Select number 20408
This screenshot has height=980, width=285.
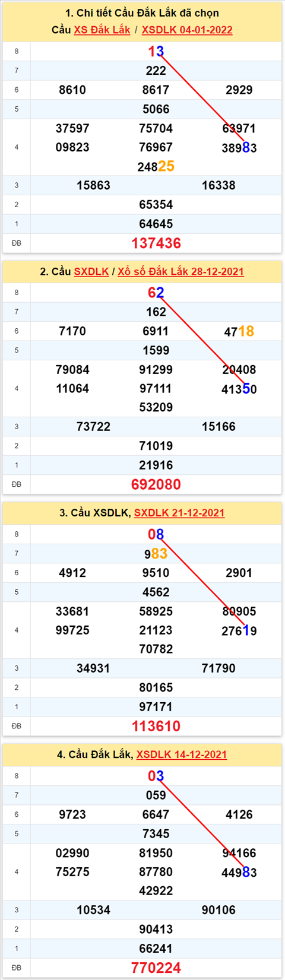coord(239,370)
